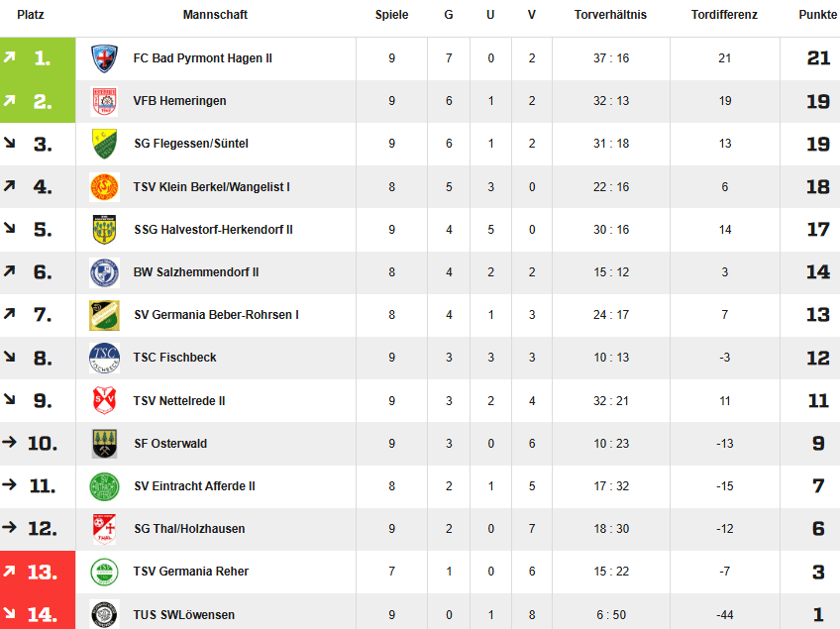Click the Punkte column header

point(817,15)
